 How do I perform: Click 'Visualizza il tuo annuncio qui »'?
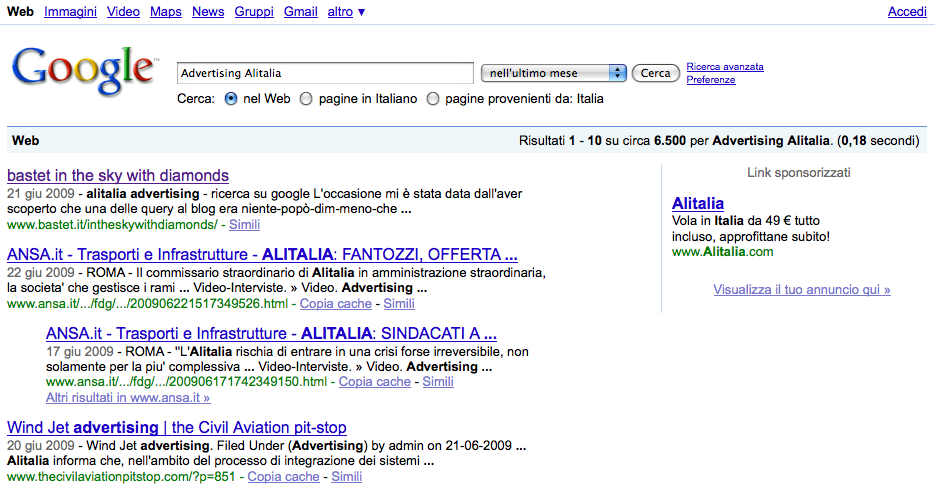click(x=802, y=290)
